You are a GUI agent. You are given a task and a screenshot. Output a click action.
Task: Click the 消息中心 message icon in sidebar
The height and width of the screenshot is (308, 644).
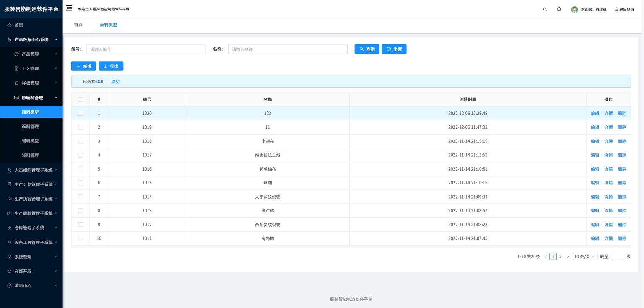point(10,286)
